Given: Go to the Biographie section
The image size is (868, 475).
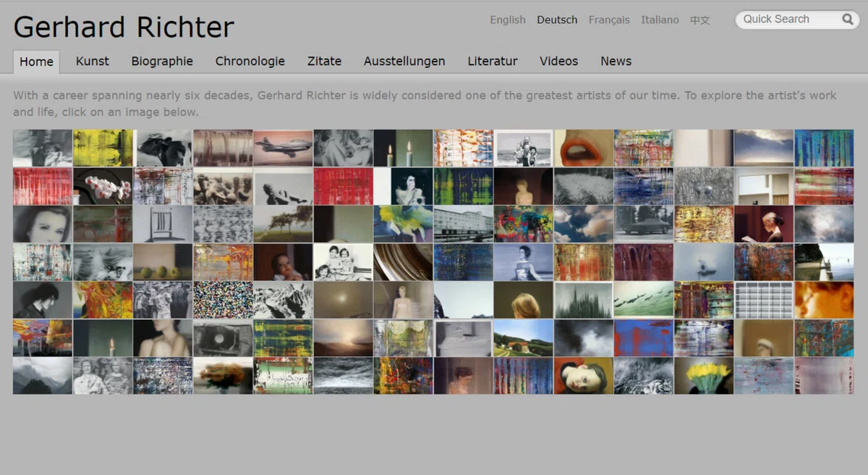Looking at the screenshot, I should pos(162,62).
